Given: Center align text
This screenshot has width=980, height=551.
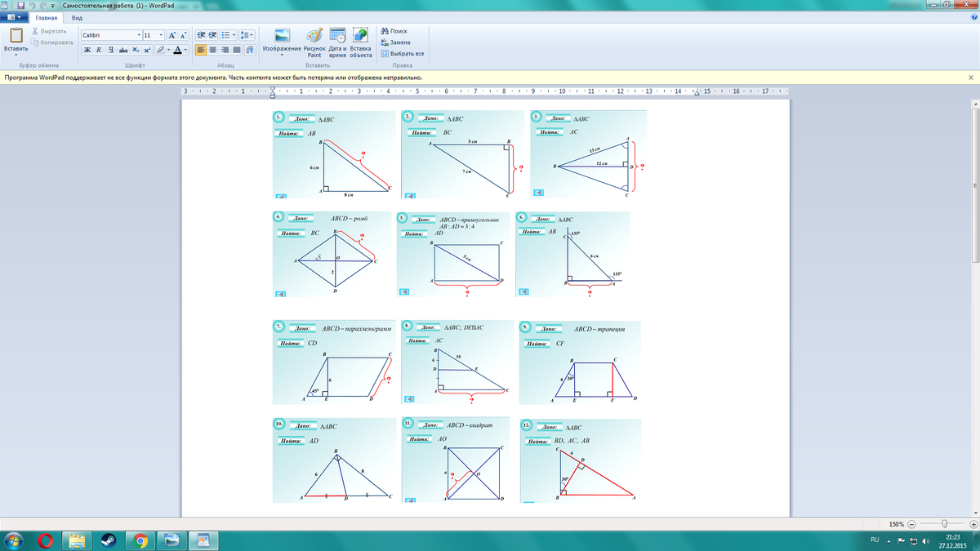Looking at the screenshot, I should pos(213,50).
